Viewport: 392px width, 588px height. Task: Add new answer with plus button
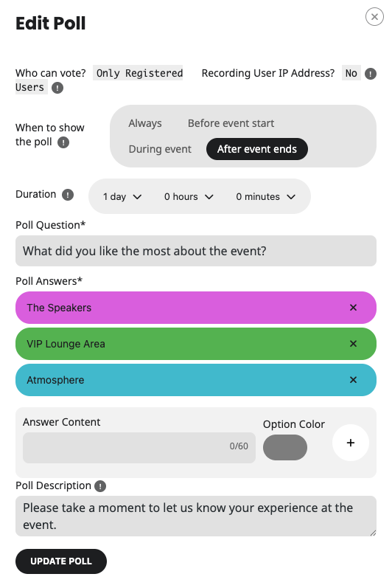(x=351, y=443)
